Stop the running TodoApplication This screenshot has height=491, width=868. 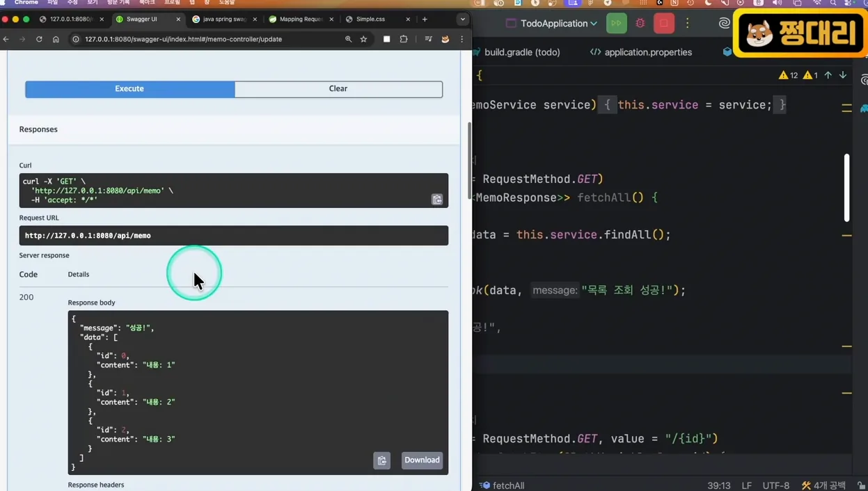click(664, 24)
